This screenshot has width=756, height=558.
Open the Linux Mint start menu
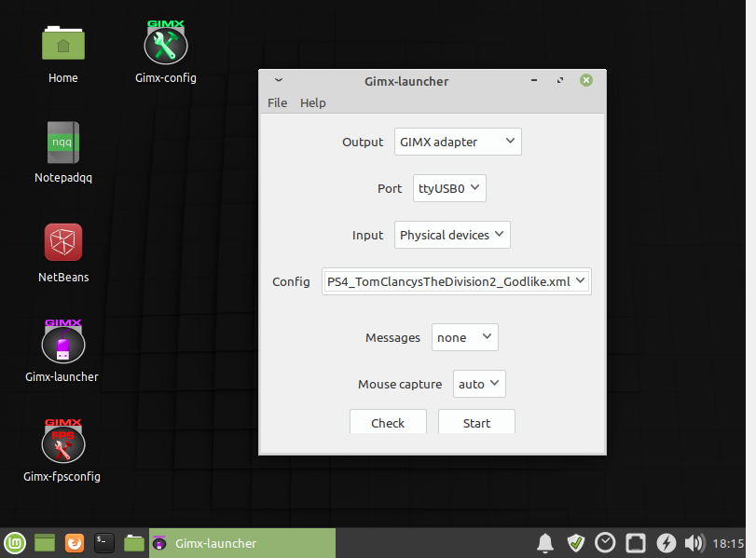[15, 542]
